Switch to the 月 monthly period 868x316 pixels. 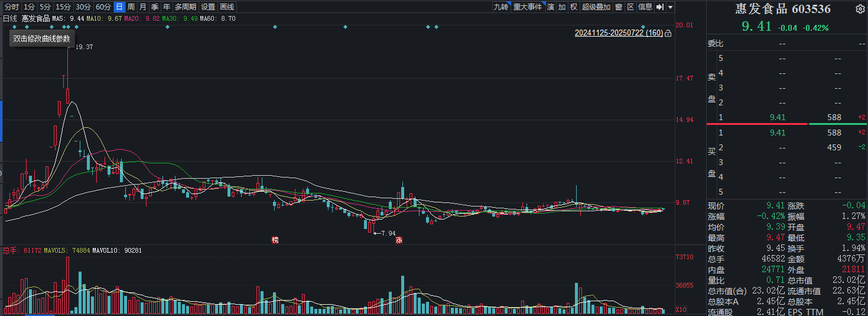[x=143, y=7]
